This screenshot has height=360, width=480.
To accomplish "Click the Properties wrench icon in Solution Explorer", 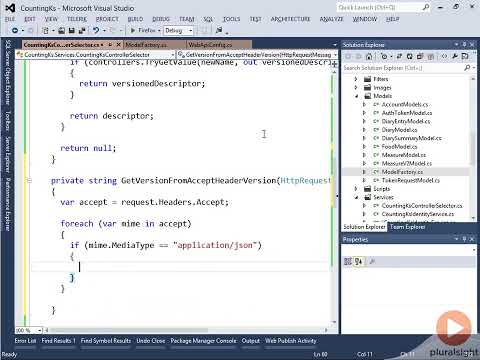I will (455, 56).
